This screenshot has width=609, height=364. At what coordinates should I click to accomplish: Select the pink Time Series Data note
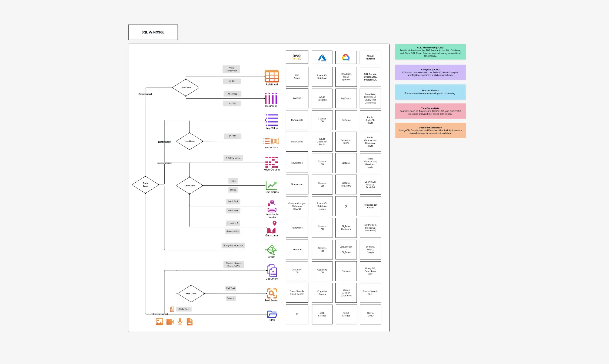(x=430, y=111)
